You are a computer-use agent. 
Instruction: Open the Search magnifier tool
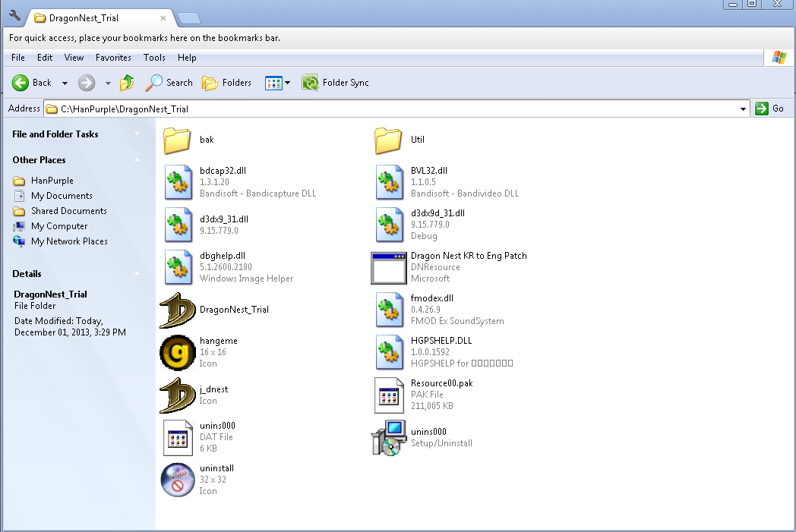(169, 83)
